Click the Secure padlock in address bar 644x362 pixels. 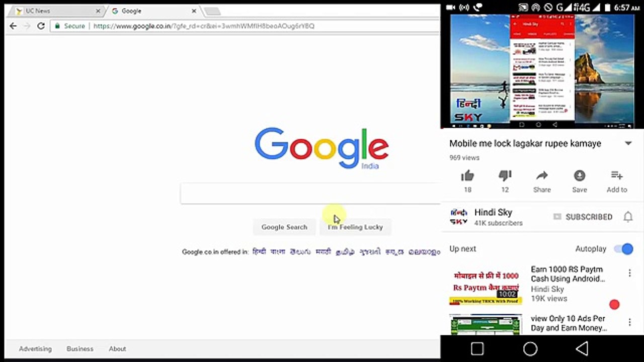click(57, 26)
